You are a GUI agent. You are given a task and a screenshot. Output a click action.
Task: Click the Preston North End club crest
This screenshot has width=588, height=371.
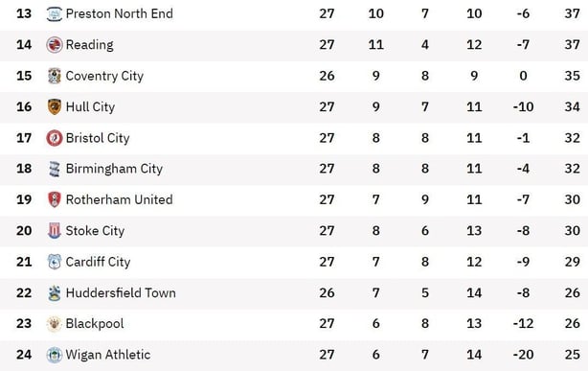point(55,13)
